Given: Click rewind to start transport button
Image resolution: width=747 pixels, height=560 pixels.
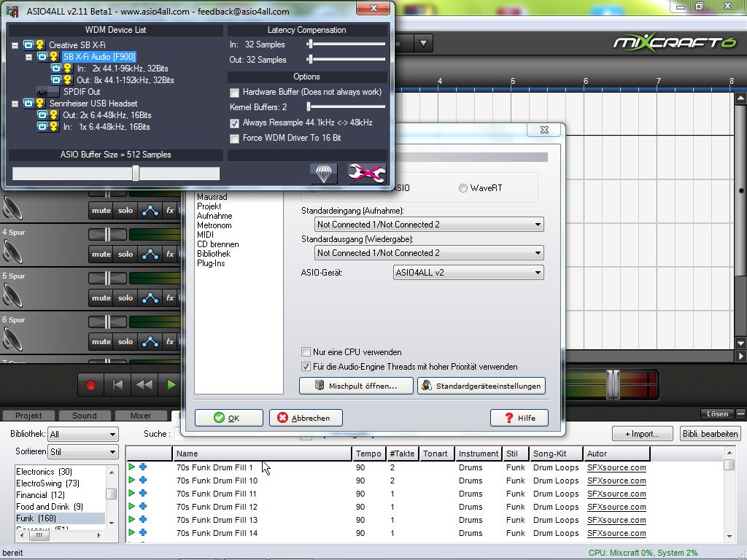Looking at the screenshot, I should click(x=117, y=385).
